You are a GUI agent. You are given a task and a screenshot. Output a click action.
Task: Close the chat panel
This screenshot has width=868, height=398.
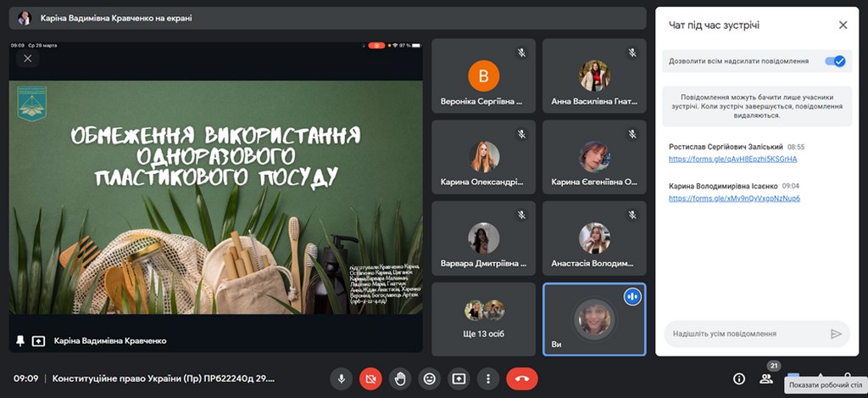843,25
